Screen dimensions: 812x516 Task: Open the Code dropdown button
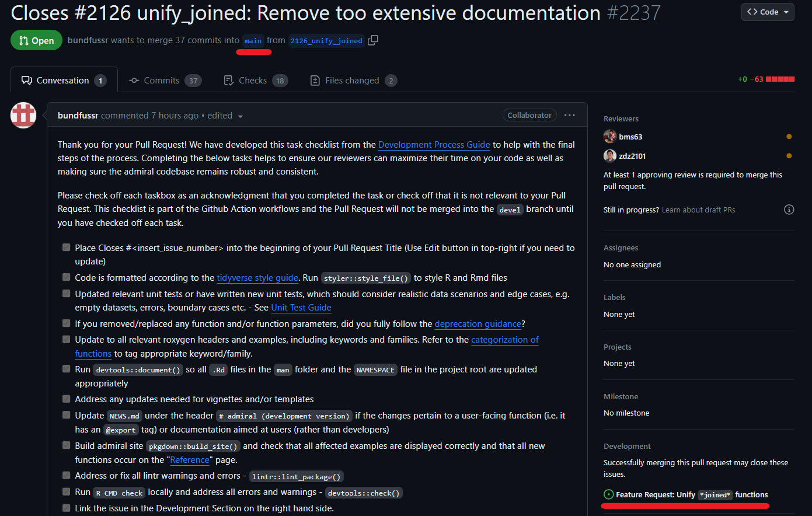coord(767,12)
